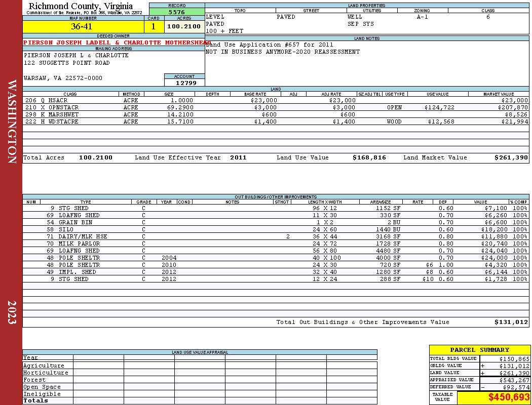Click the Land Market Value total $261,390
Image resolution: width=532 pixels, height=405 pixels.
(x=511, y=157)
